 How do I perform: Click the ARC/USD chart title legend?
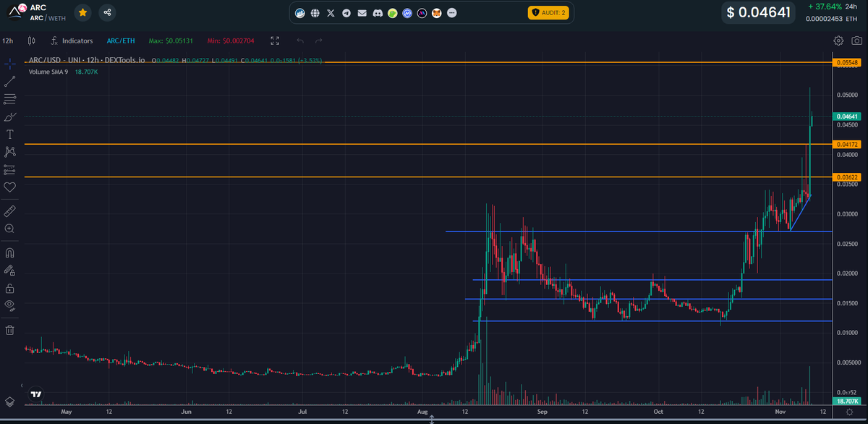click(88, 61)
